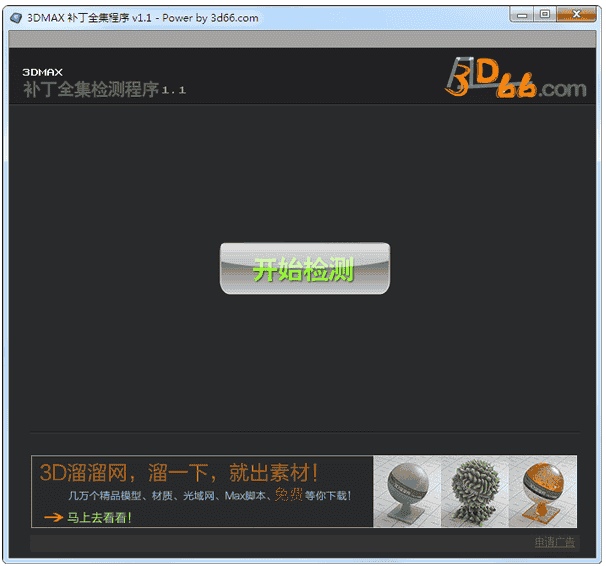The image size is (606, 566).
Task: Close the 3DMAX patch program window
Action: point(577,15)
